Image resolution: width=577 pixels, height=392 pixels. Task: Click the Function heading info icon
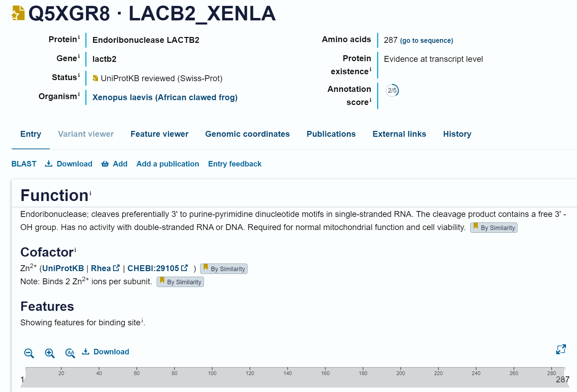click(91, 193)
